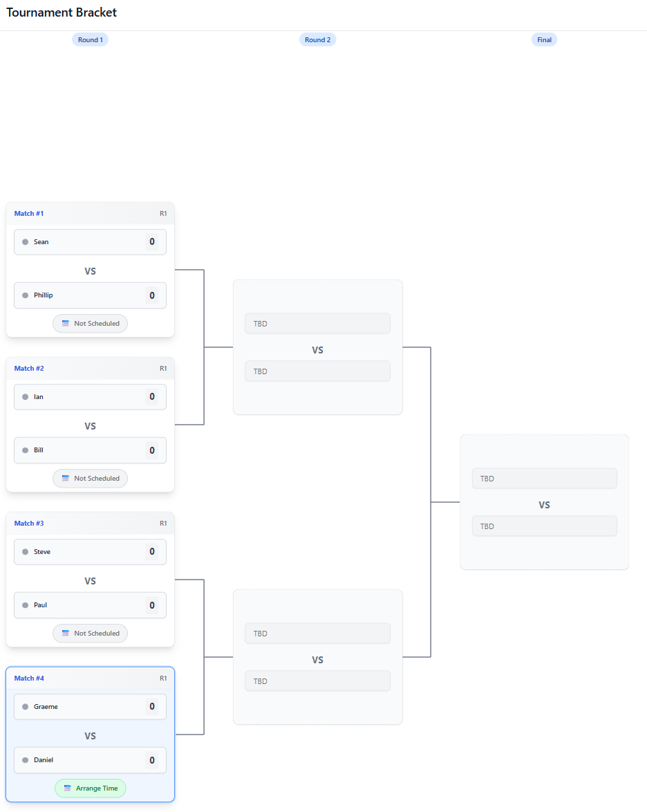
Task: Click Graeme's score box
Action: [151, 707]
